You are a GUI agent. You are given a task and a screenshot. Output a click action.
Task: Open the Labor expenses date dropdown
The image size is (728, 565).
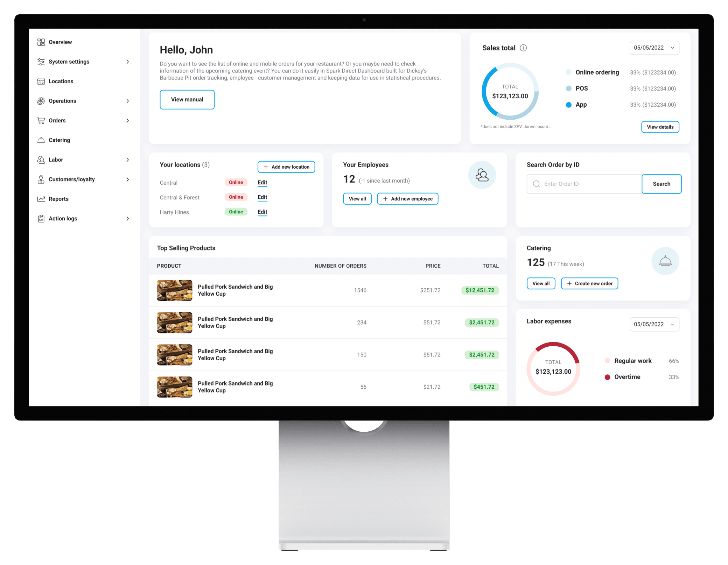(x=654, y=324)
